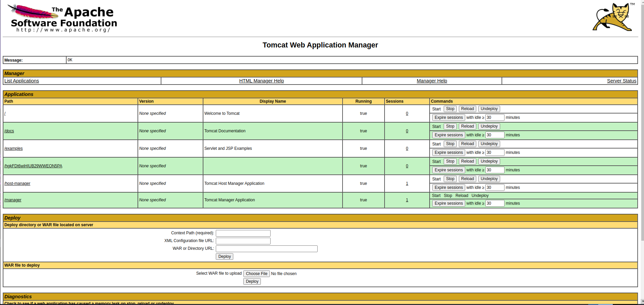Click the OK message text

[x=70, y=60]
